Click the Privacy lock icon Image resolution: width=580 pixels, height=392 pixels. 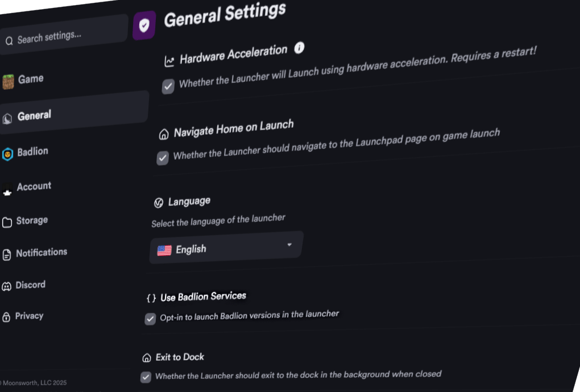pos(7,316)
